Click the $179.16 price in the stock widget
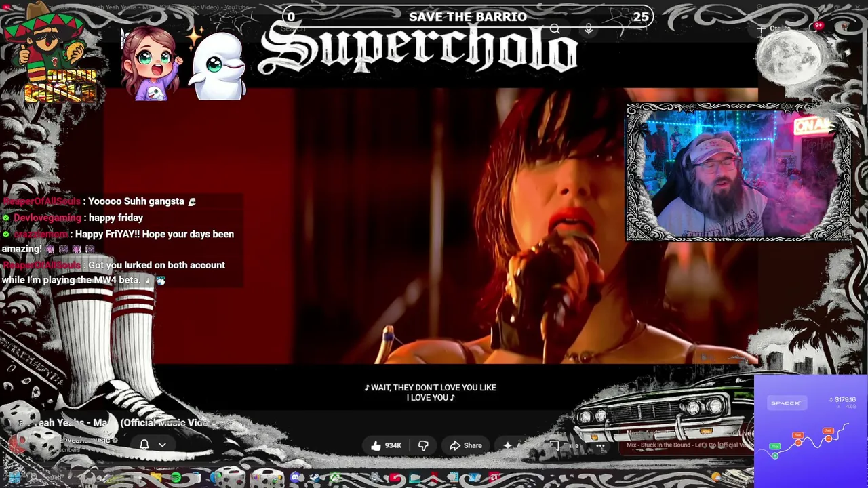The image size is (868, 488). click(x=845, y=400)
